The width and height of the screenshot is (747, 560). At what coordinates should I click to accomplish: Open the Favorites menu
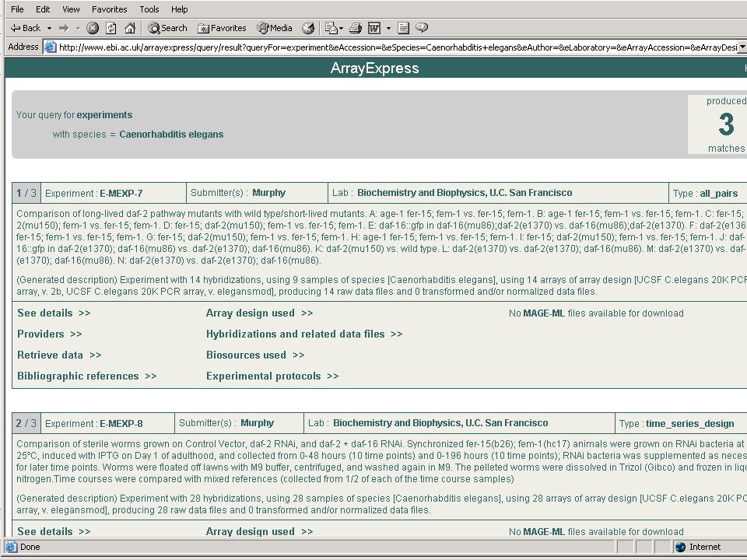click(x=109, y=9)
